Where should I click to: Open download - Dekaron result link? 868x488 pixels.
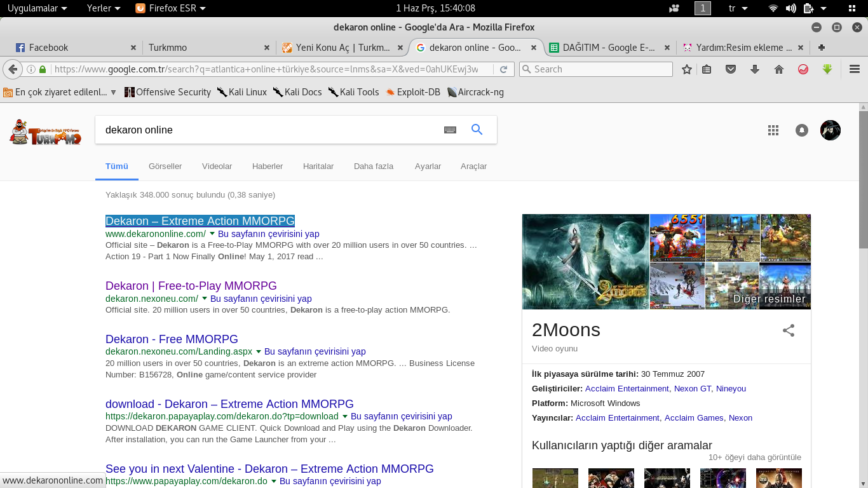229,404
